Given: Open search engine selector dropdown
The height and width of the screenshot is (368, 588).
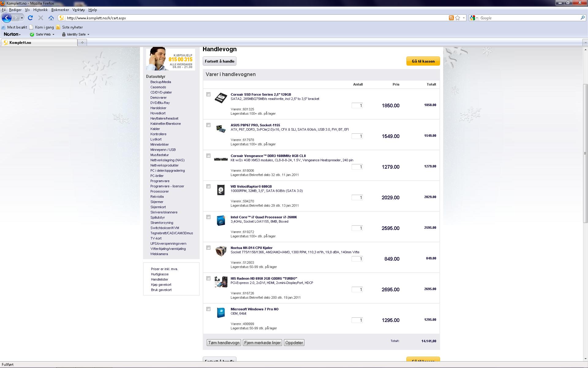Looking at the screenshot, I should 477,18.
